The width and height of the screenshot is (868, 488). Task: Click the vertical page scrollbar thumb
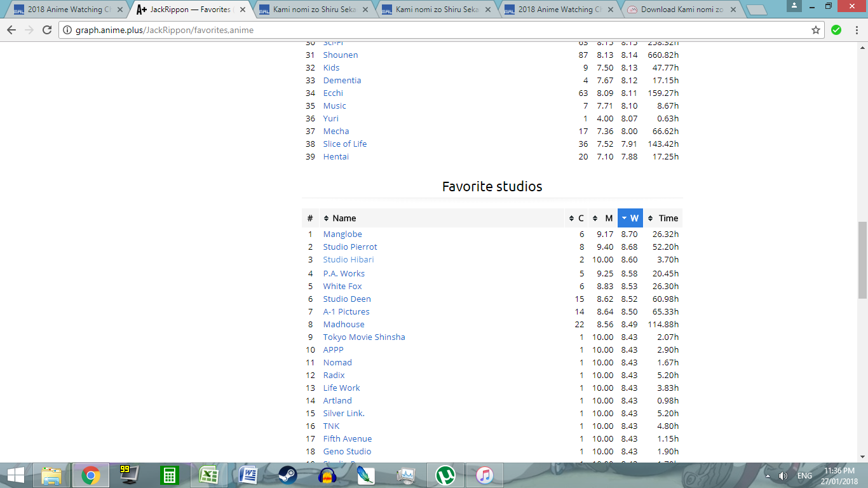pos(862,261)
